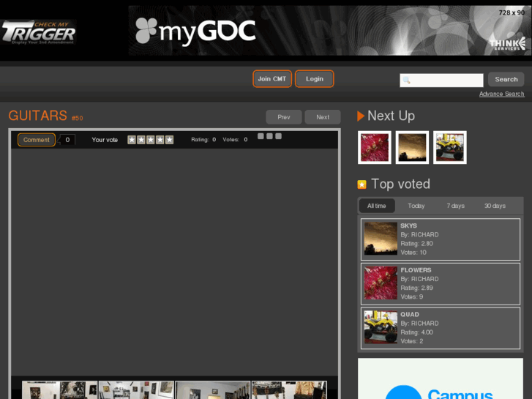Rate five stars in Your vote
This screenshot has width=532, height=399.
pos(169,140)
